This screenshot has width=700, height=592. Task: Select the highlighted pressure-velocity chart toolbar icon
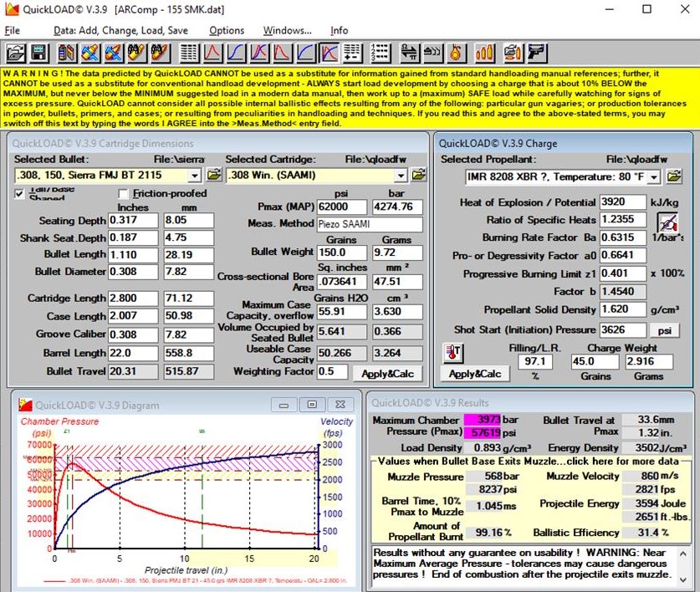pyautogui.click(x=329, y=53)
